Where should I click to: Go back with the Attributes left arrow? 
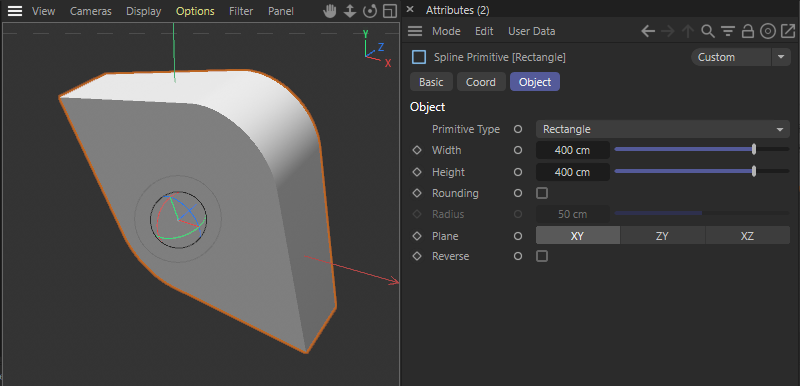click(648, 31)
